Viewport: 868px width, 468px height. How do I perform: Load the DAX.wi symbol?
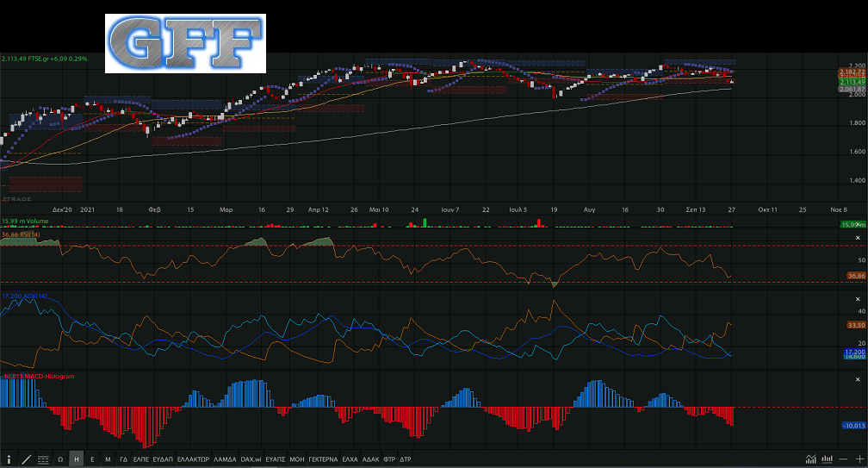pyautogui.click(x=251, y=459)
